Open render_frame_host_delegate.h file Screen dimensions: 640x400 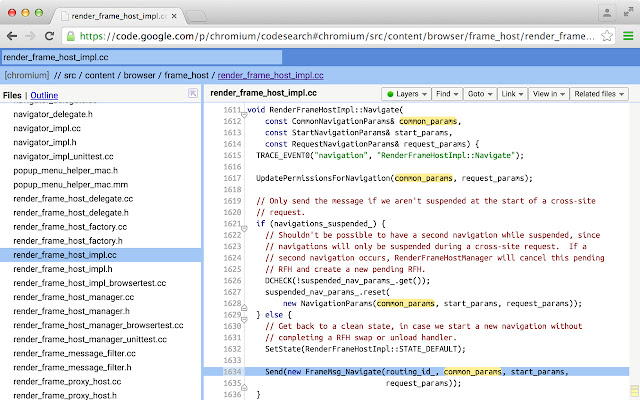71,213
